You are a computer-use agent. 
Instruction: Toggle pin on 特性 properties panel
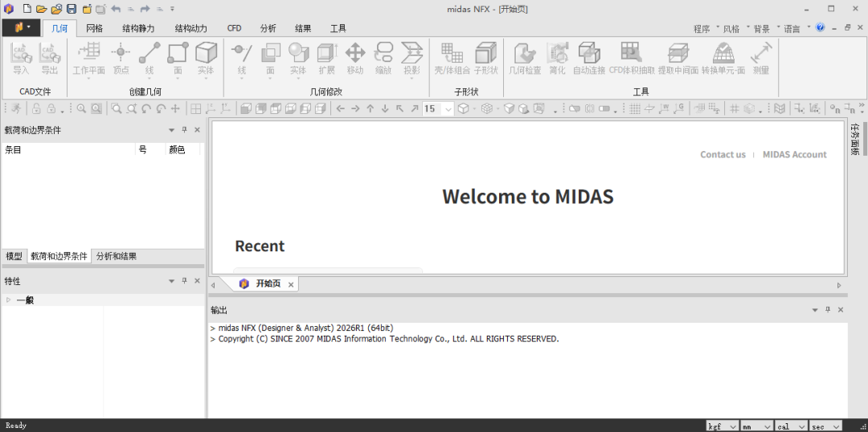point(185,282)
